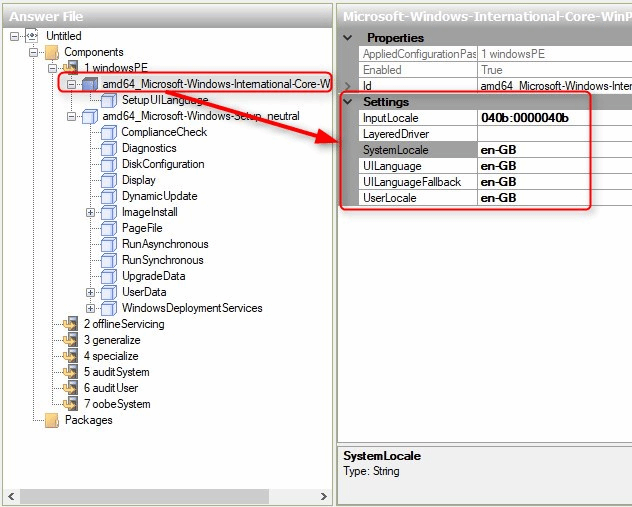632x507 pixels.
Task: Click the 7 oobeSystem pass icon
Action: point(71,404)
